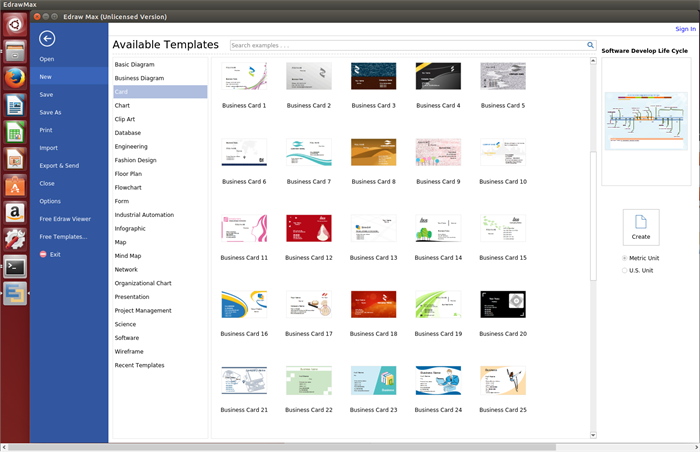Viewport: 700px width, 452px height.
Task: Open System Settings gear in dock
Action: pos(14,239)
